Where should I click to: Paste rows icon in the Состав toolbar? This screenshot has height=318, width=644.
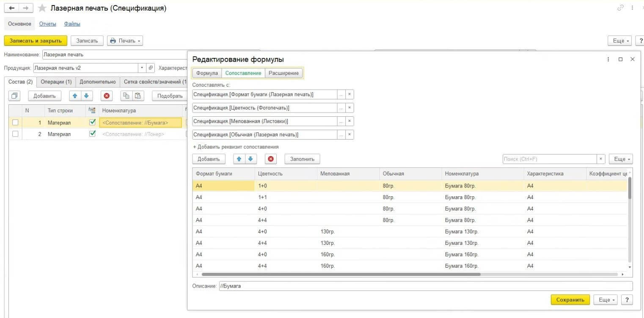pos(137,96)
